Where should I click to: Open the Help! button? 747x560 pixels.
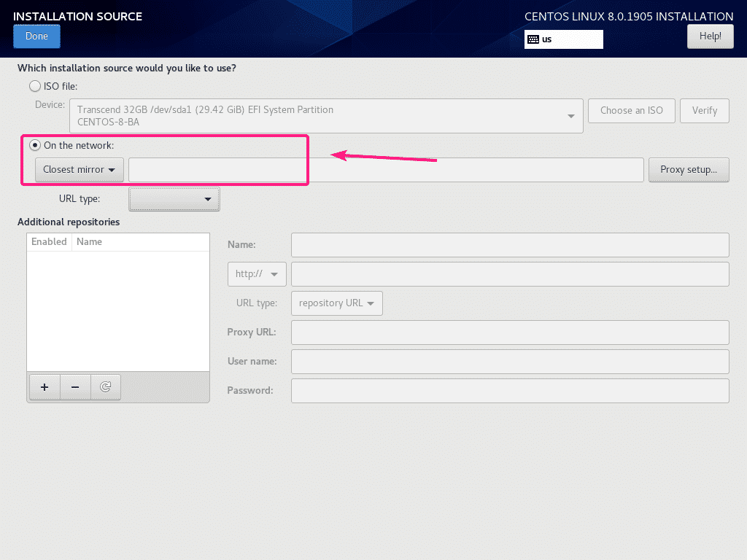pos(710,36)
